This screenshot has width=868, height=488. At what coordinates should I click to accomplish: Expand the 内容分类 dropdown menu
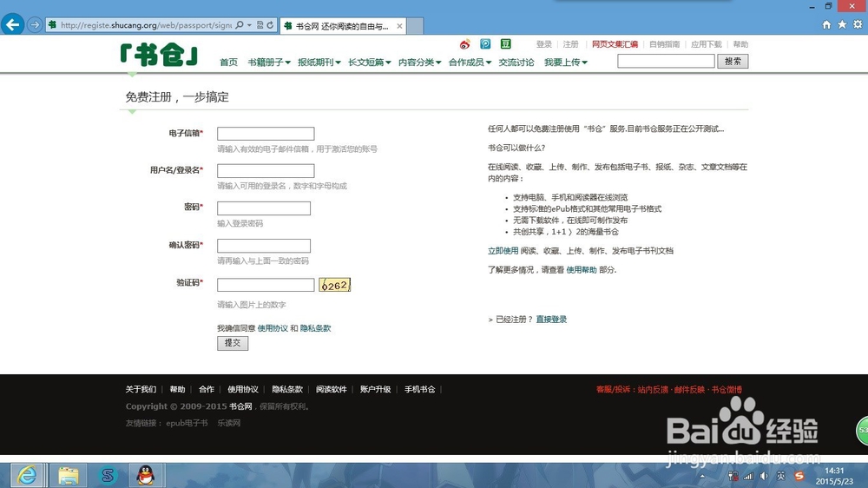click(419, 62)
